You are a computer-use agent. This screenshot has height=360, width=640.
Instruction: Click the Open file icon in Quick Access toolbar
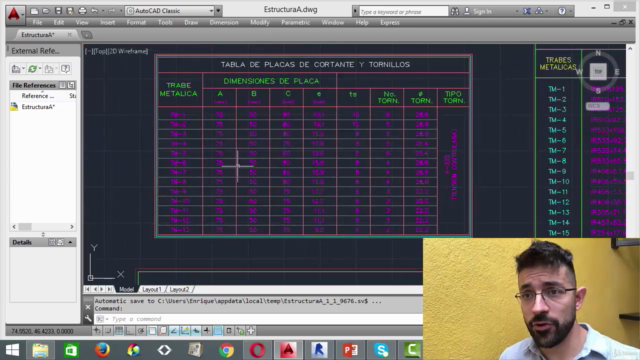coord(46,11)
